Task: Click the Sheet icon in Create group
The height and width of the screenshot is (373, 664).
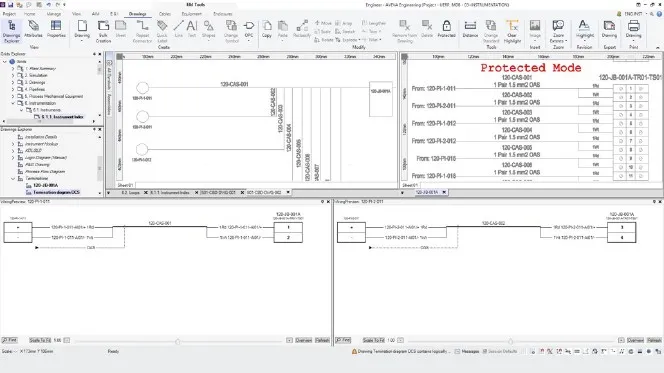Action: 121,29
